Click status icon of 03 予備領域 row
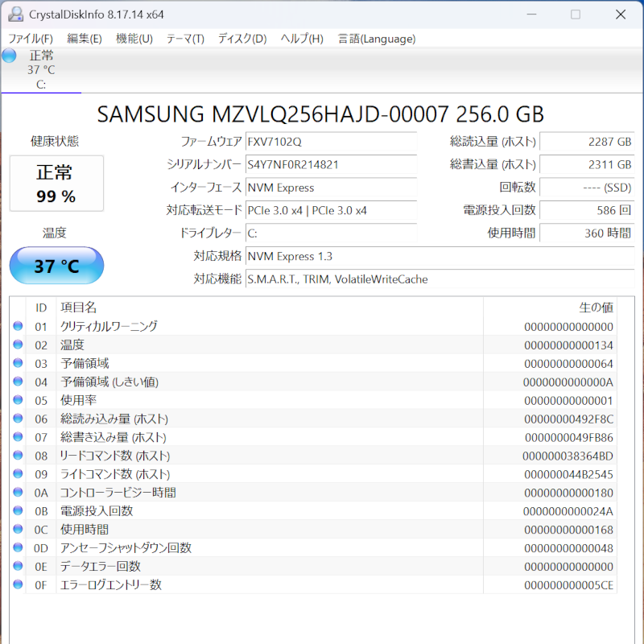The height and width of the screenshot is (644, 644). click(x=18, y=363)
